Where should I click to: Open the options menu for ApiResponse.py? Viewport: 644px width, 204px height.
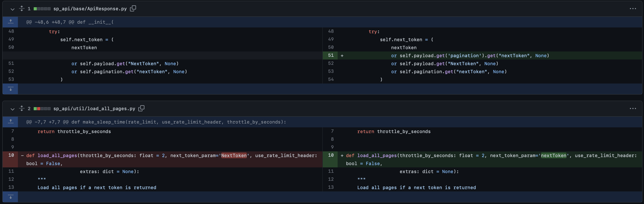(633, 8)
